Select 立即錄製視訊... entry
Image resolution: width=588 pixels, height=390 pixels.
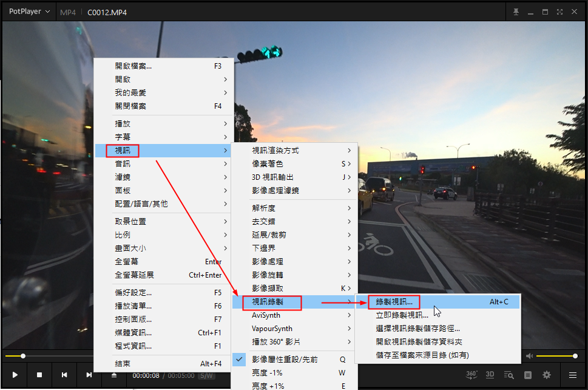click(x=438, y=315)
